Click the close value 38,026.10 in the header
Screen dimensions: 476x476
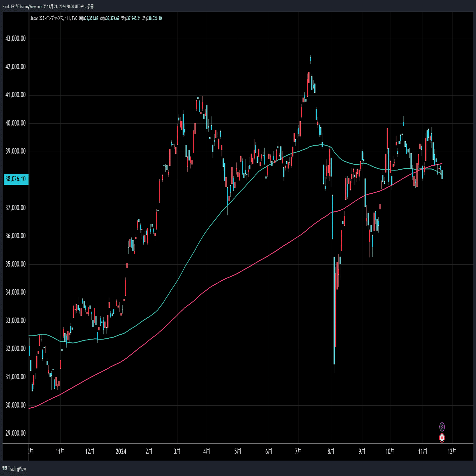(155, 18)
